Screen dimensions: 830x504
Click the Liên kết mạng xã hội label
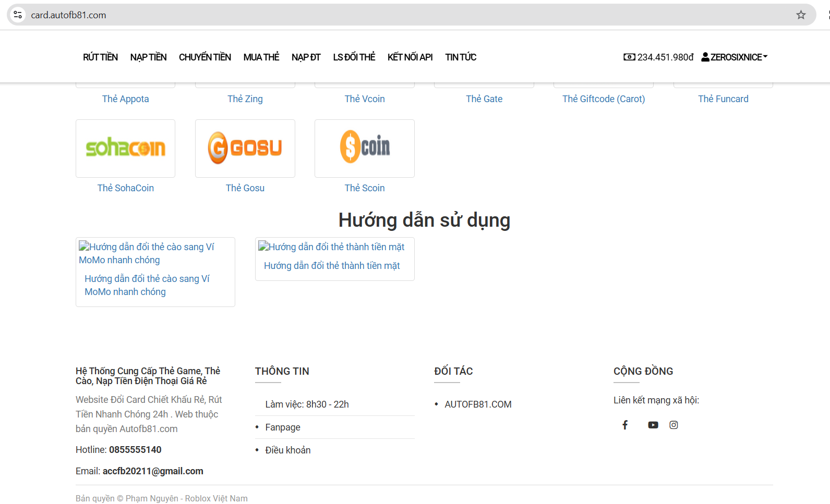pos(656,400)
